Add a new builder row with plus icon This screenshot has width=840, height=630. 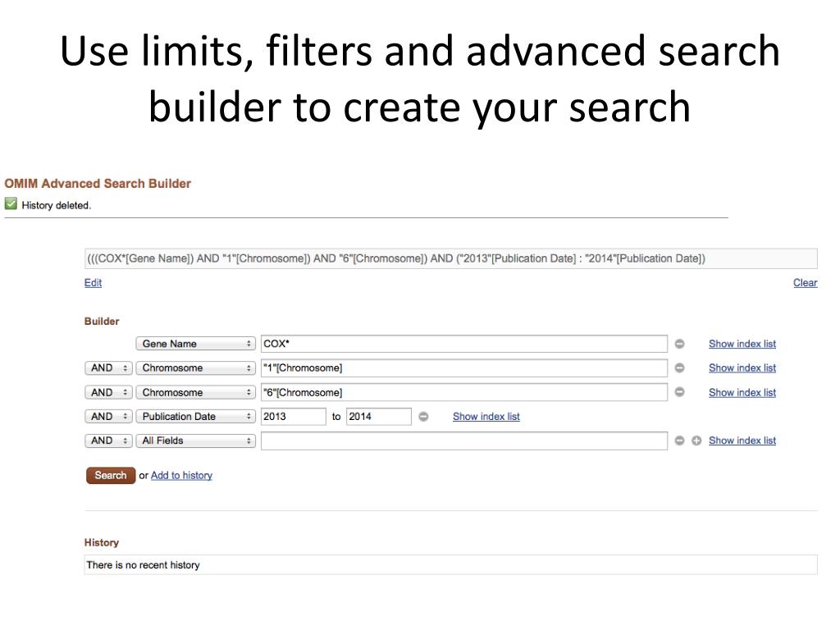tap(696, 441)
